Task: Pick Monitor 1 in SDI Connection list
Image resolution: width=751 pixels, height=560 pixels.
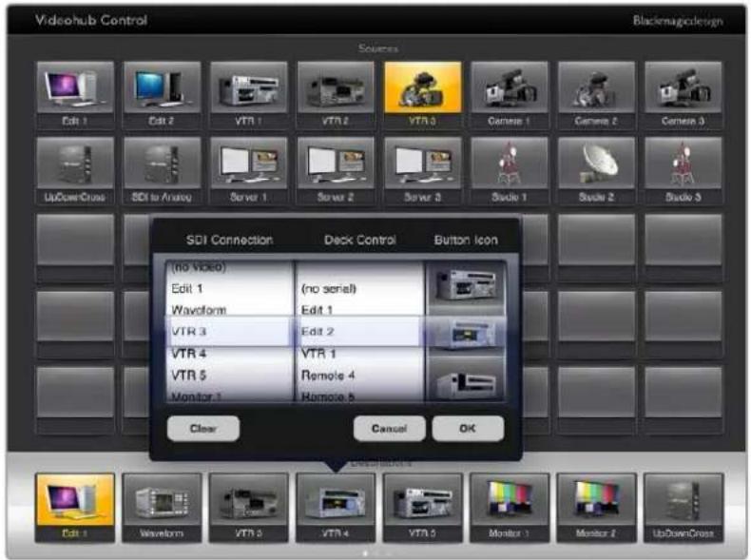Action: tap(229, 396)
